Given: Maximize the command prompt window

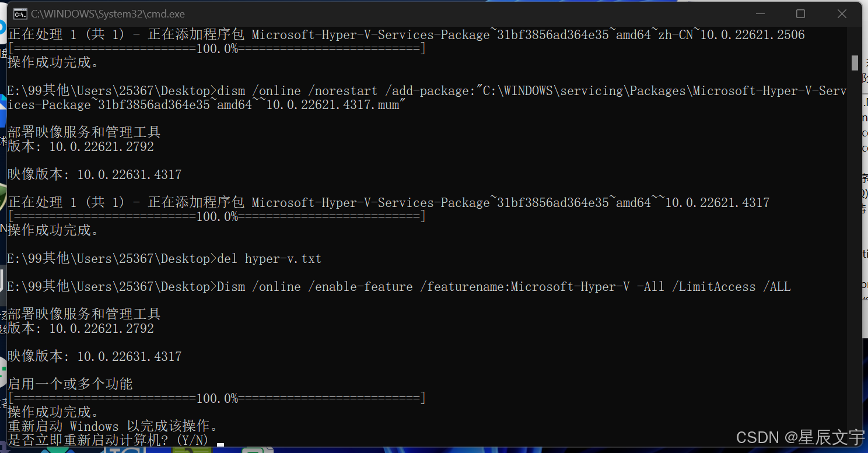Looking at the screenshot, I should [800, 13].
